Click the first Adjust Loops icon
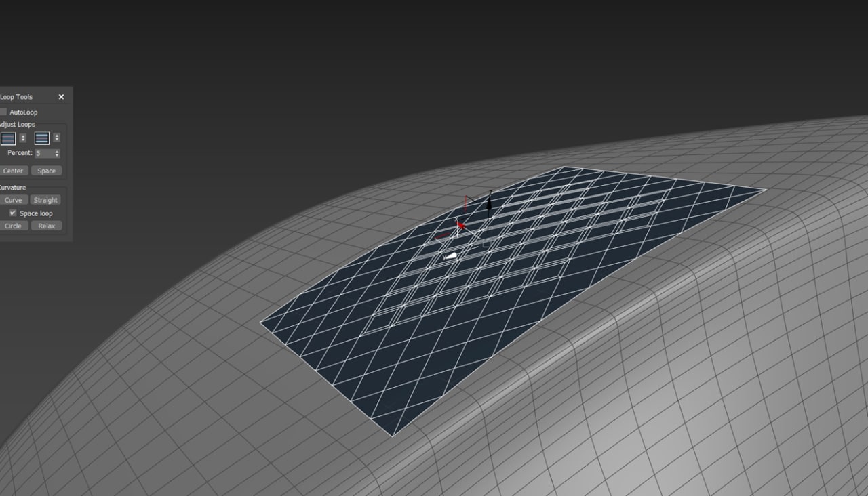 coord(7,138)
